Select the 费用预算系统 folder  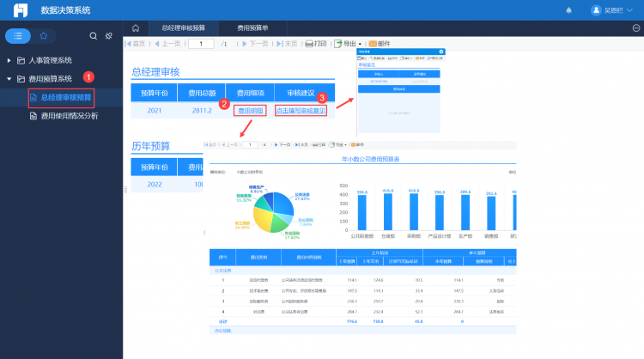click(x=50, y=79)
